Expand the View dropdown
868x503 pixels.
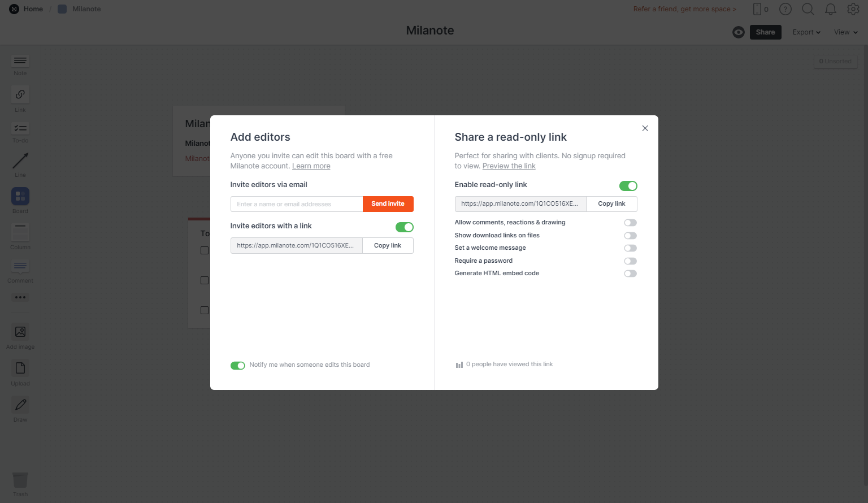pyautogui.click(x=846, y=32)
